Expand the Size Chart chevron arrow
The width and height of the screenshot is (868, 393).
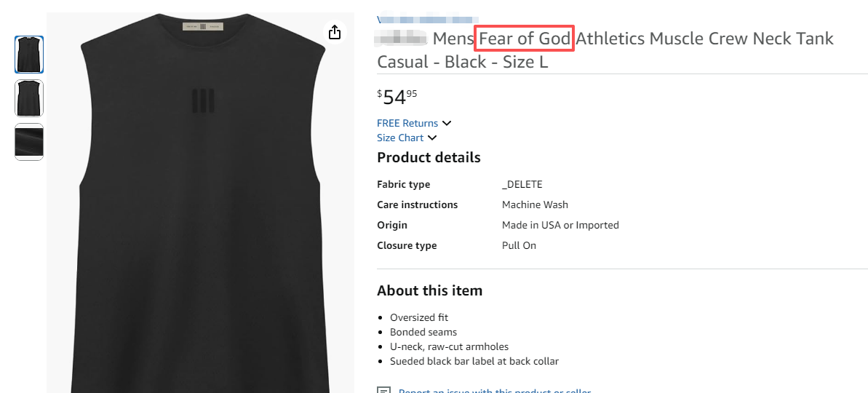(432, 138)
